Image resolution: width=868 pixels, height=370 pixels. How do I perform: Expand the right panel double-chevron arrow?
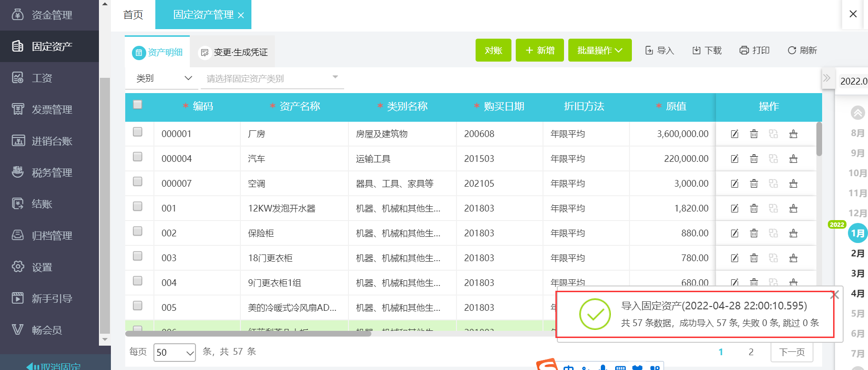point(826,78)
